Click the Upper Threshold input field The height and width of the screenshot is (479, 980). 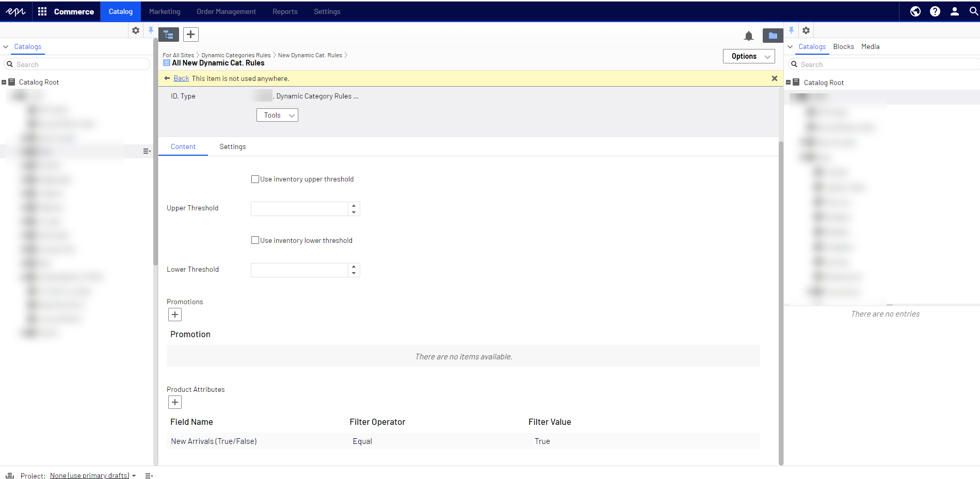click(x=299, y=209)
